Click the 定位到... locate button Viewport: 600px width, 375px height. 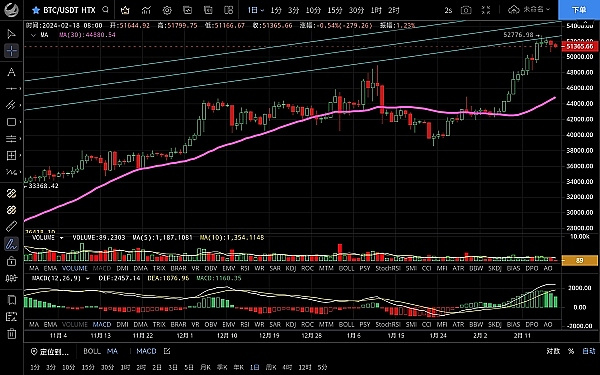(x=50, y=351)
